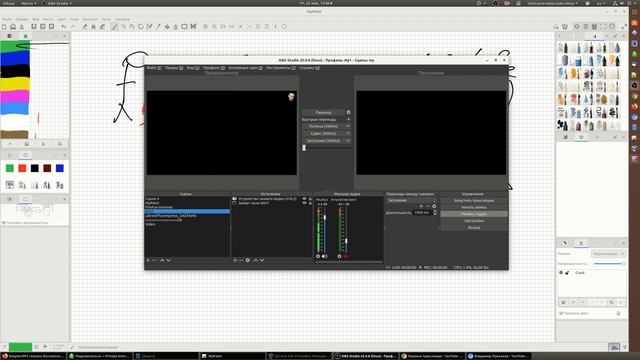Hide the video capture device (V4L2) source
640x360 pixels.
coord(304,199)
